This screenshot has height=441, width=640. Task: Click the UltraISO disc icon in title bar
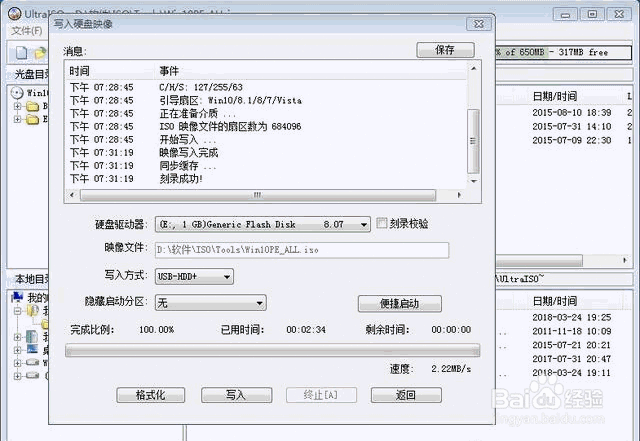point(15,13)
